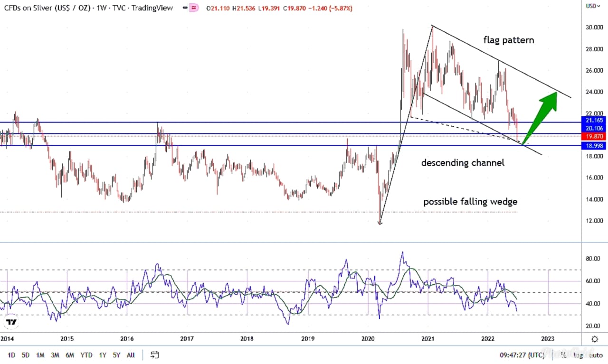Click the 2017 label on time axis
The image size is (608, 364).
point(187,339)
